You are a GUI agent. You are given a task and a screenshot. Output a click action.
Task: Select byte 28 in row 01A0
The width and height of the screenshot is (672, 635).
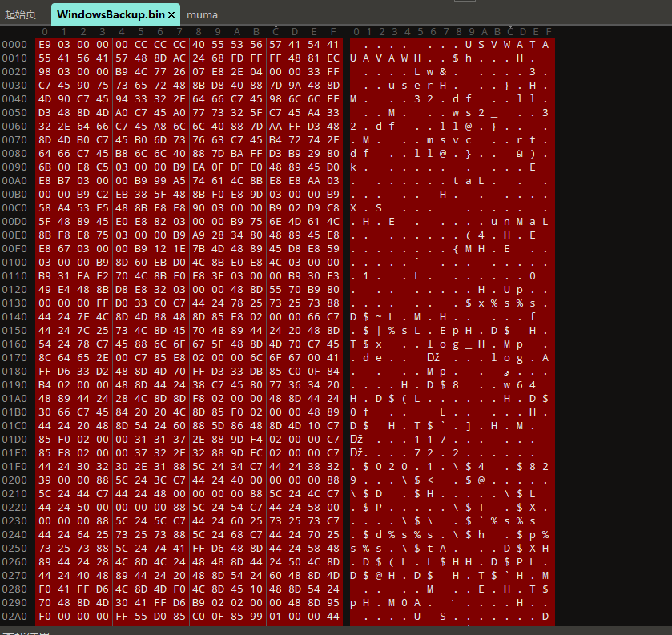pyautogui.click(x=122, y=399)
